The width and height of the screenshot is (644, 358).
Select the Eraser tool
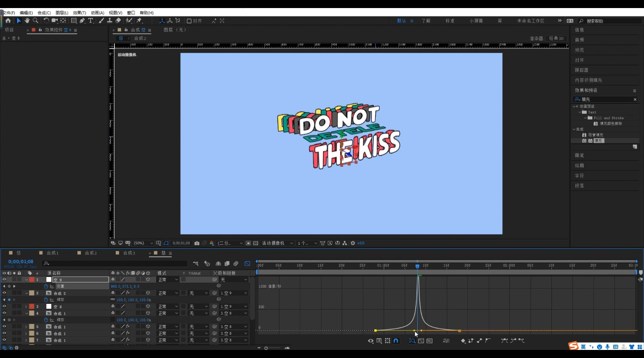click(118, 21)
